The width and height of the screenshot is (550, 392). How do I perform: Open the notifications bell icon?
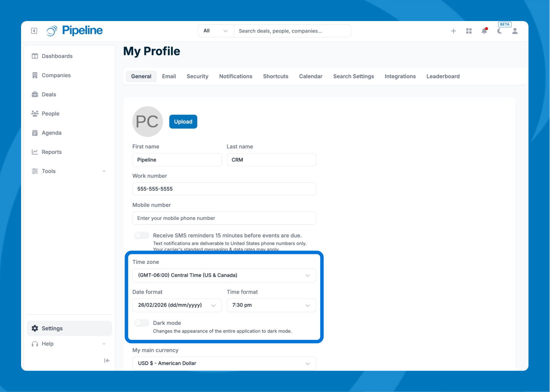(484, 31)
